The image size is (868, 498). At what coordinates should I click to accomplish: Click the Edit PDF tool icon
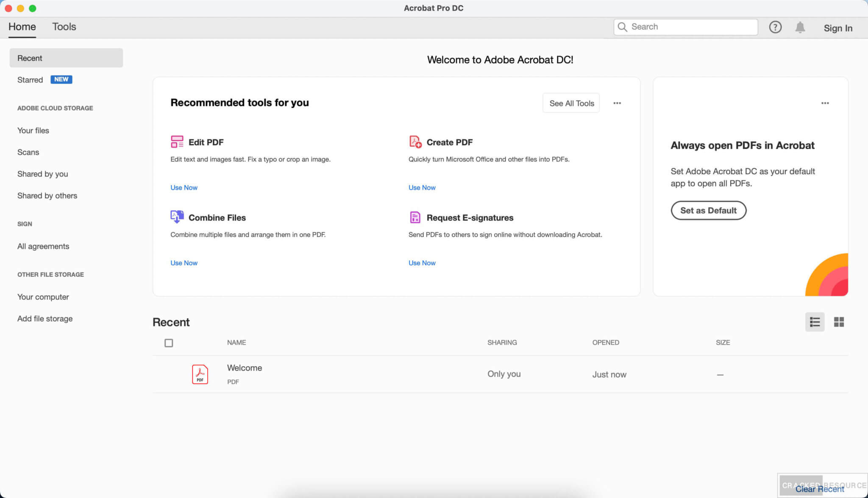pyautogui.click(x=177, y=142)
